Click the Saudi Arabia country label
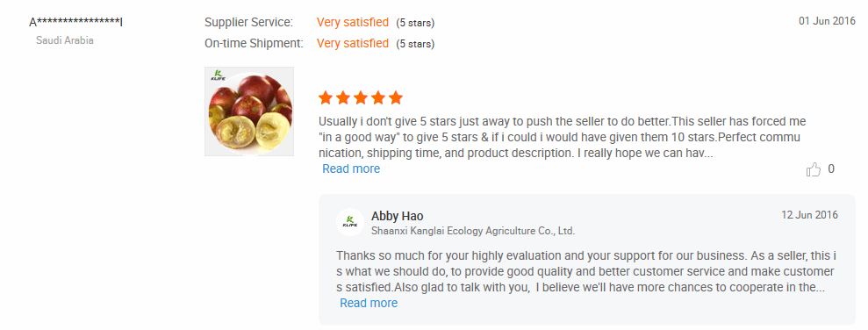 coord(65,40)
